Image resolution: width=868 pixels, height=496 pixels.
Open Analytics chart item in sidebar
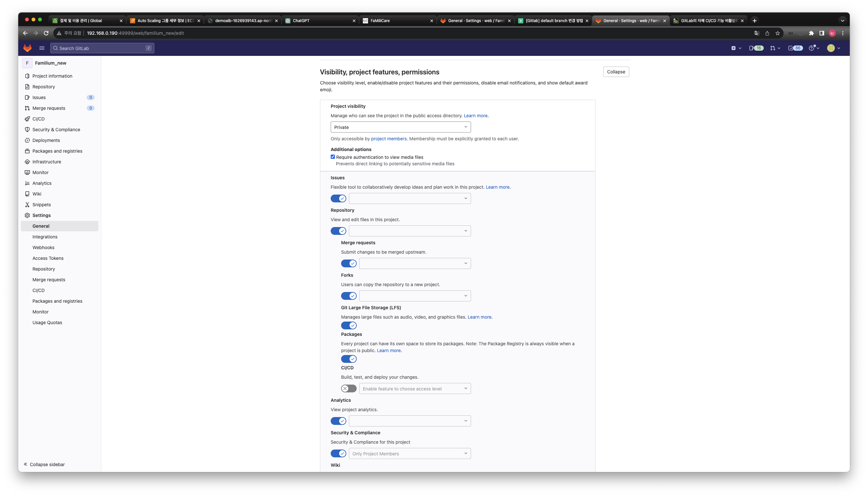click(x=59, y=183)
